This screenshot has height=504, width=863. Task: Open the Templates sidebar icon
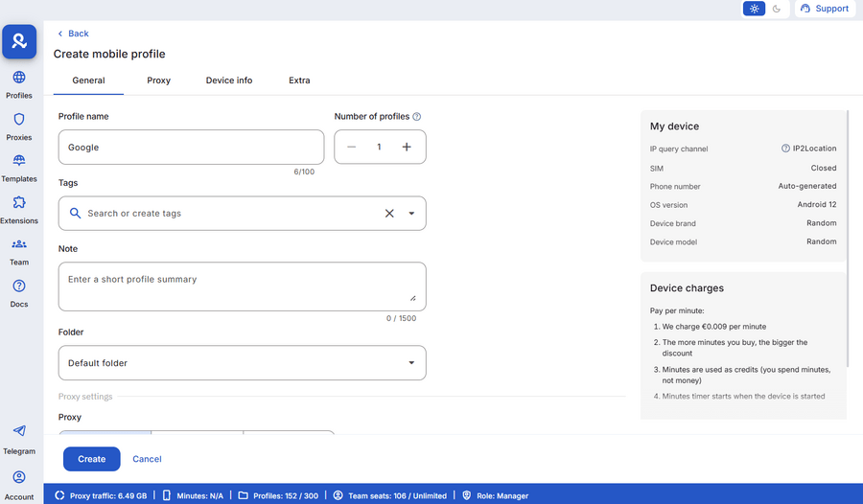point(19,161)
